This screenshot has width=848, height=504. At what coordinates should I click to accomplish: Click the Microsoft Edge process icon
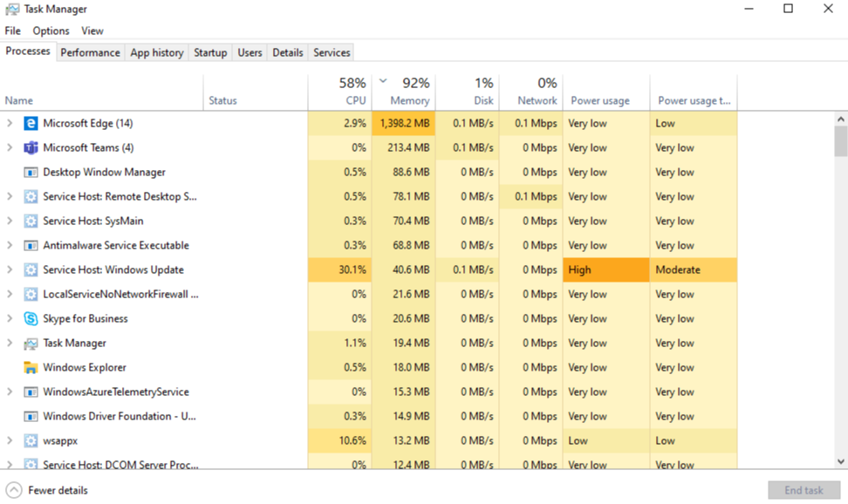click(31, 123)
